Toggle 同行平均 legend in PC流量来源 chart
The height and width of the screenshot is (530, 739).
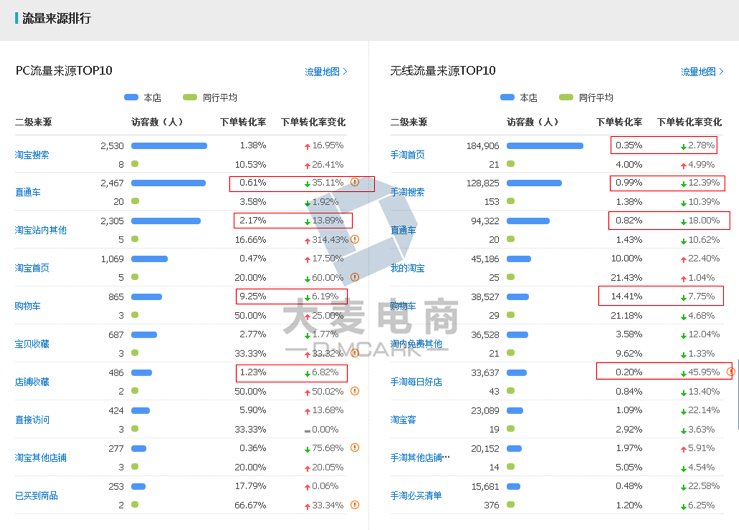210,97
